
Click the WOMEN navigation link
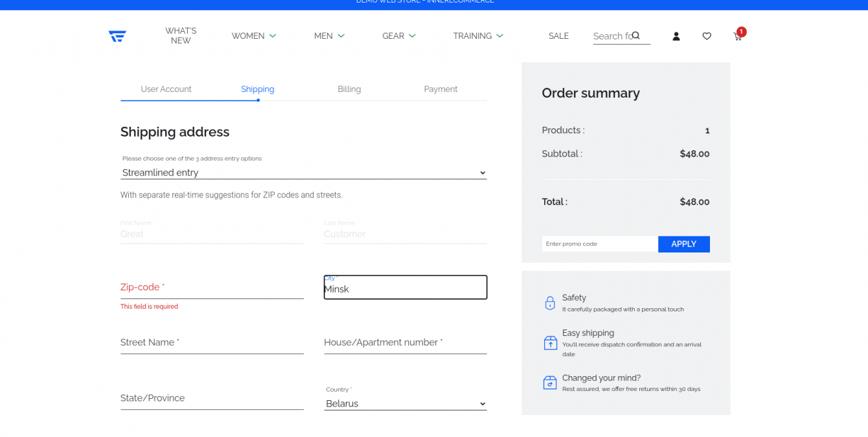tap(248, 36)
